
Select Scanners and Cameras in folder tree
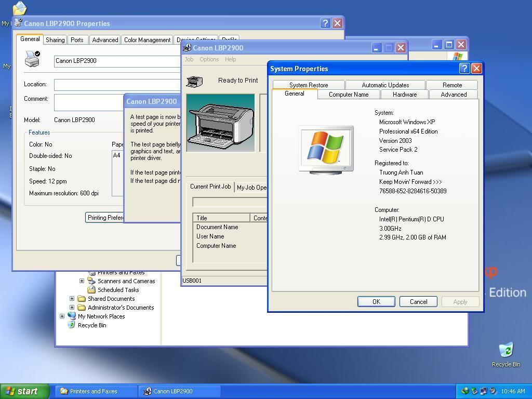pyautogui.click(x=126, y=281)
